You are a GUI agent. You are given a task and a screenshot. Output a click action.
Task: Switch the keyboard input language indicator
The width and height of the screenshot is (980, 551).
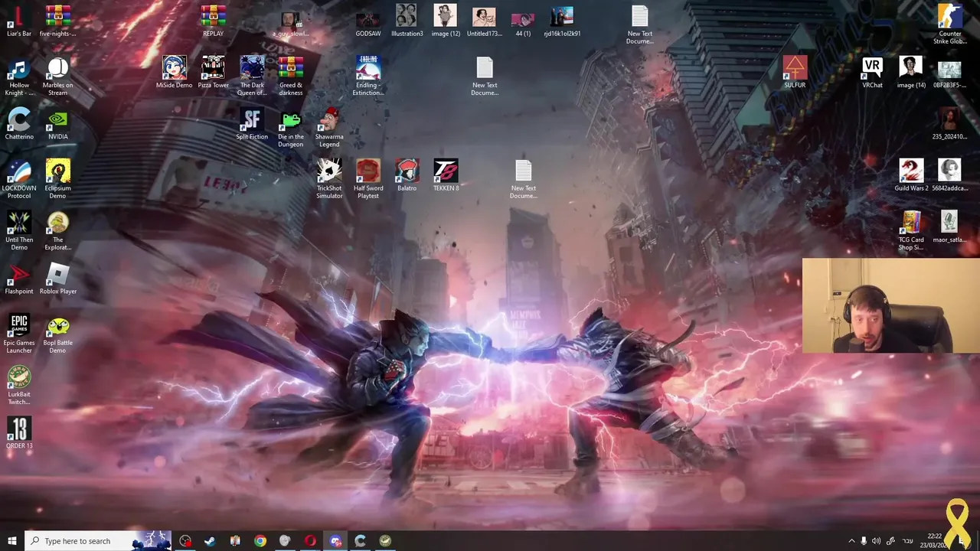pos(908,541)
